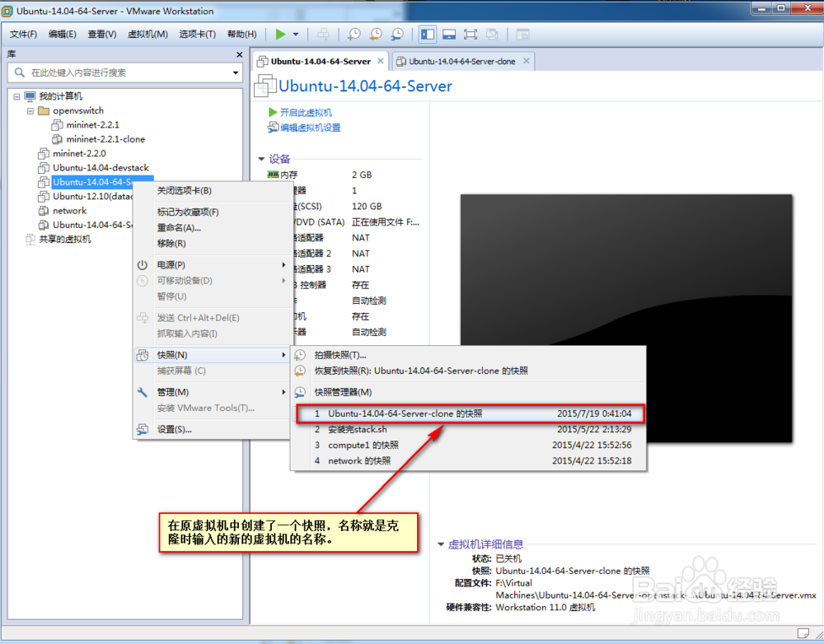Image resolution: width=824 pixels, height=644 pixels.
Task: Click the magnifier search icon in library
Action: 20,72
